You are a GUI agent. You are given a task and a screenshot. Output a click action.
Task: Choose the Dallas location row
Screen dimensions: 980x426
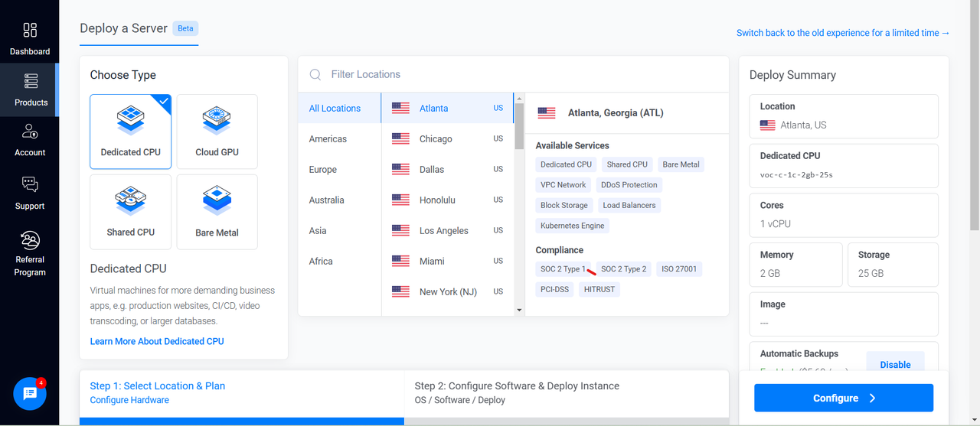[x=448, y=170]
